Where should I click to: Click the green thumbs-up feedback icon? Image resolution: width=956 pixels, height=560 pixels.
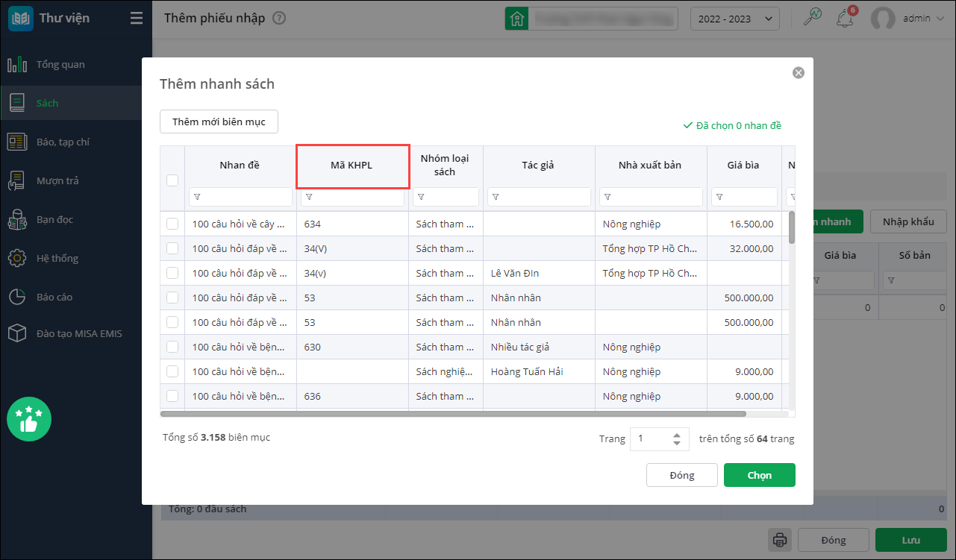coord(29,419)
